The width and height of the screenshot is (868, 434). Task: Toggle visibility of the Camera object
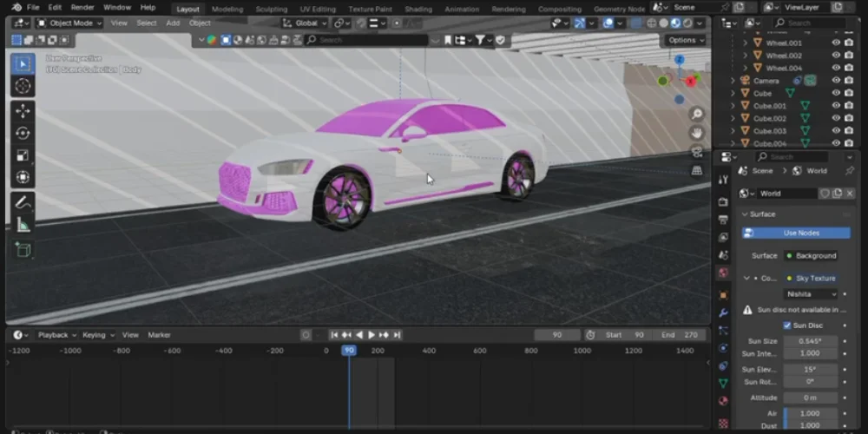(x=837, y=81)
